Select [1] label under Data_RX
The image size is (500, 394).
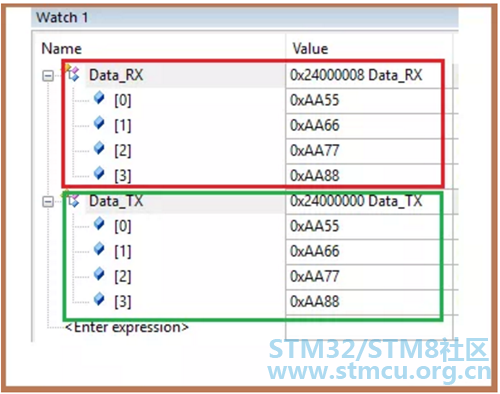coord(123,126)
